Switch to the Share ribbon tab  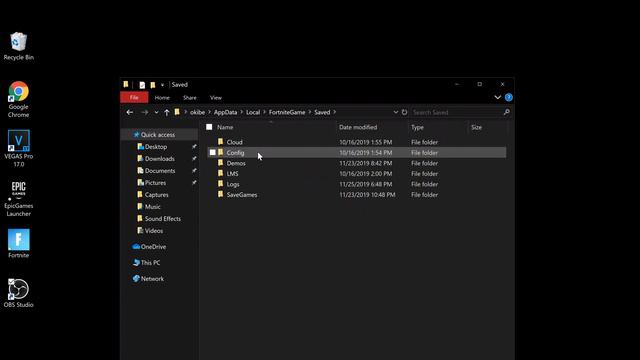coord(190,98)
